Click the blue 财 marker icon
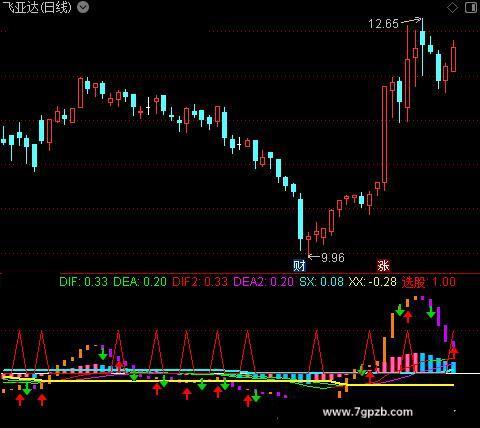The height and width of the screenshot is (428, 480). [299, 266]
